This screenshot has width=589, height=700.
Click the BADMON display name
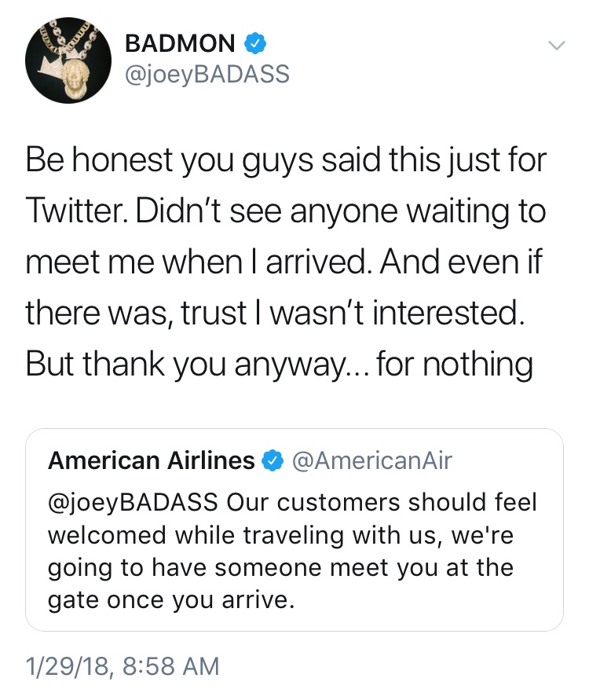pos(180,43)
